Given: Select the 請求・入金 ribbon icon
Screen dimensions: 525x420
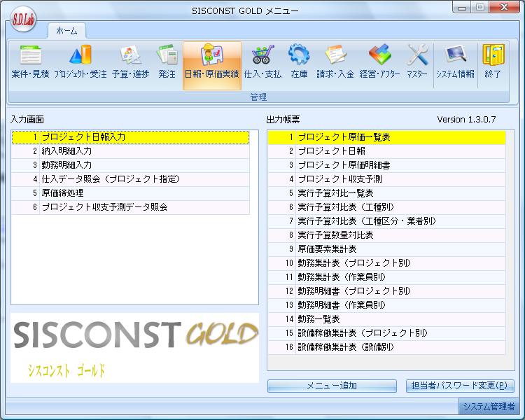Looking at the screenshot, I should (335, 62).
